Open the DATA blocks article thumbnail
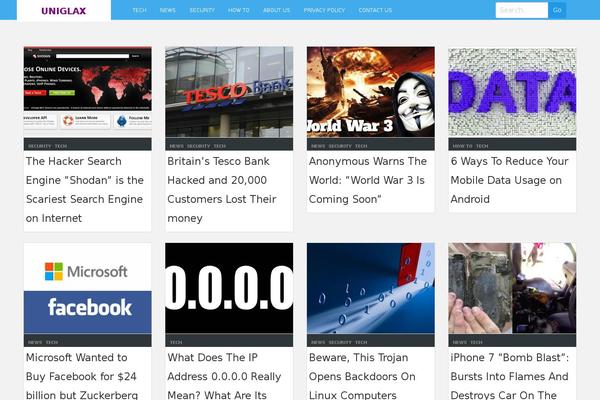The height and width of the screenshot is (400, 600). tap(512, 92)
